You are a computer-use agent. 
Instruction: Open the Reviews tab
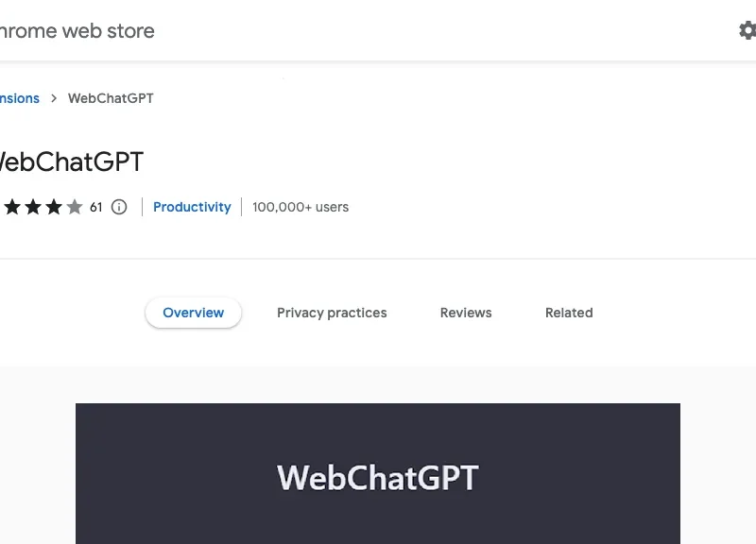coord(465,313)
